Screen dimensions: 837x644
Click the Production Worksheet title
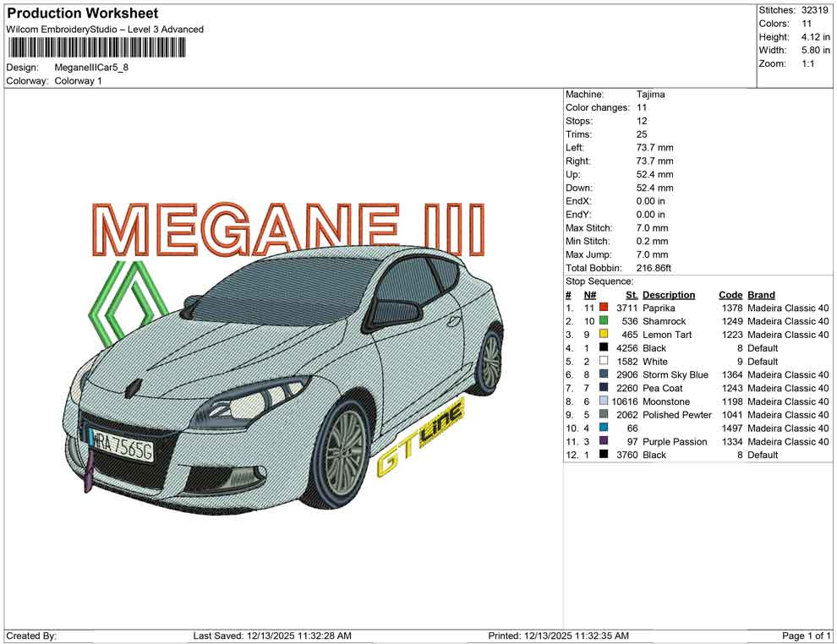pos(82,14)
